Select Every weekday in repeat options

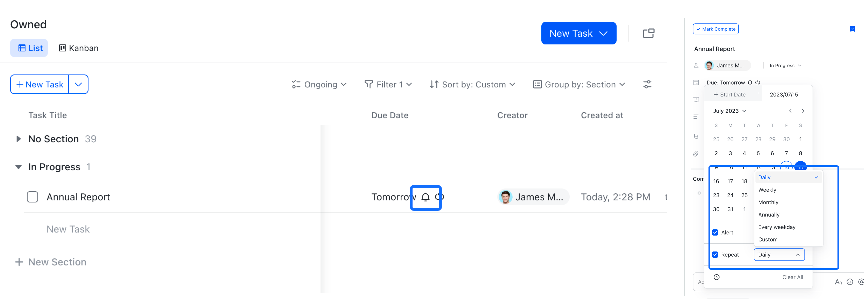789,228
